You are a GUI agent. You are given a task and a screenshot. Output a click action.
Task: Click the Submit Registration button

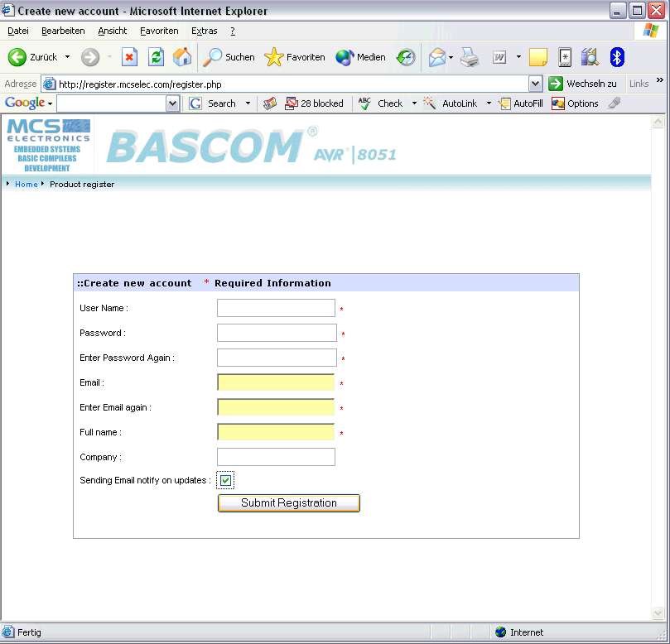coord(289,503)
